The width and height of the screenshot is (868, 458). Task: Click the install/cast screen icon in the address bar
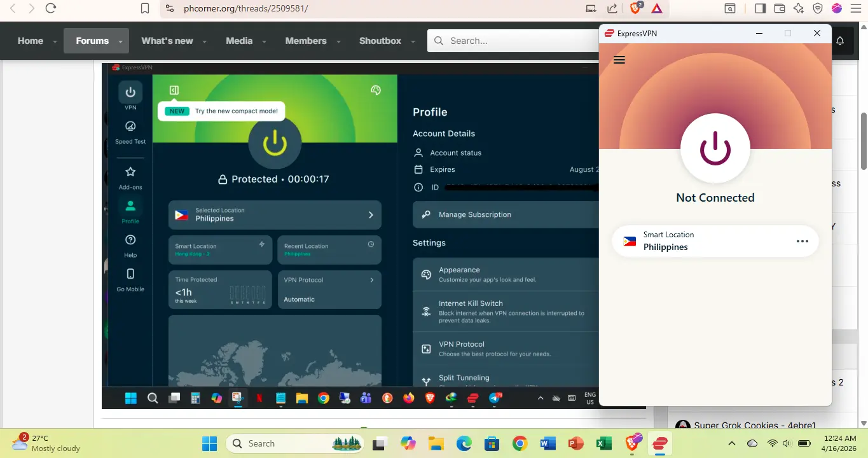591,9
